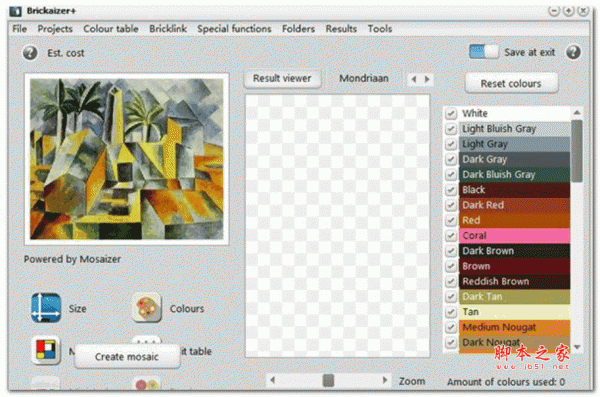This screenshot has width=600, height=397.
Task: Click the Mondriaan-style mosaic icon
Action: 46,350
